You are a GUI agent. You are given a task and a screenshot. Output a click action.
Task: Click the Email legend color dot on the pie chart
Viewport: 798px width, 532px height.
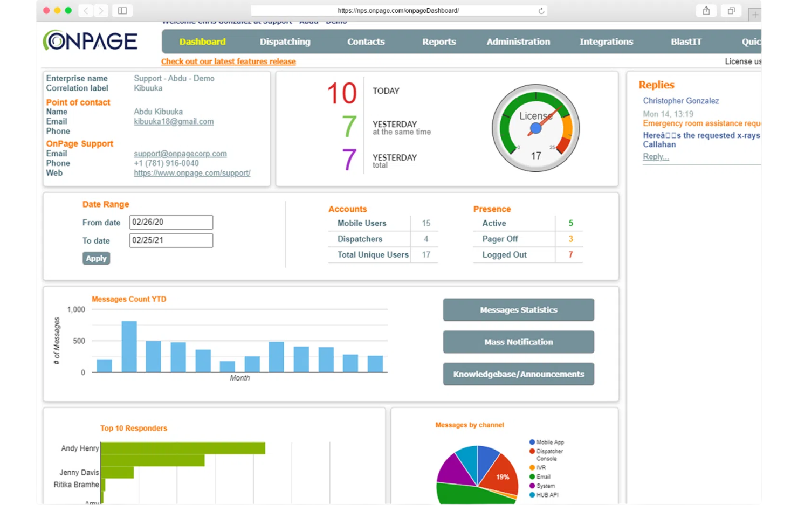point(533,476)
